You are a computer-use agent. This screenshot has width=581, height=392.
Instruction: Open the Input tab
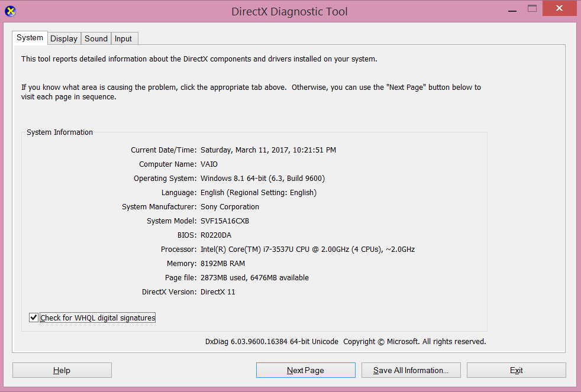tap(123, 38)
